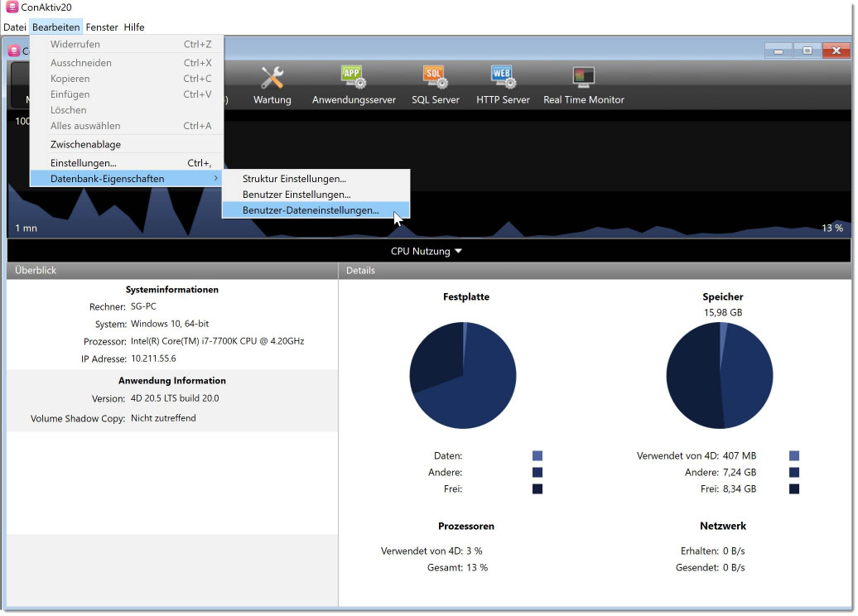Open the Hilfe menu

[134, 27]
